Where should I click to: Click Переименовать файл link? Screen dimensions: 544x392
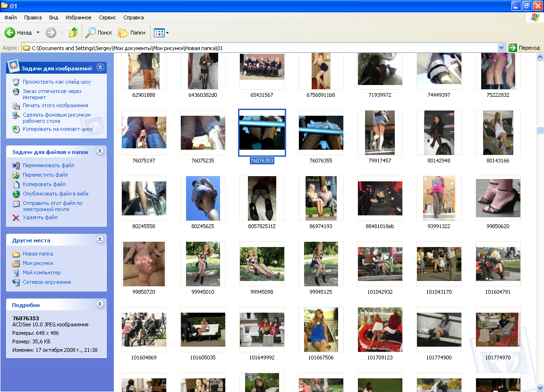pyautogui.click(x=48, y=165)
